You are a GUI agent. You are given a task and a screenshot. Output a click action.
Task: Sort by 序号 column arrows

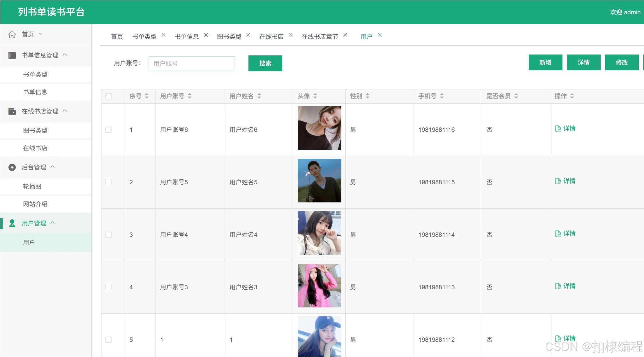click(147, 96)
